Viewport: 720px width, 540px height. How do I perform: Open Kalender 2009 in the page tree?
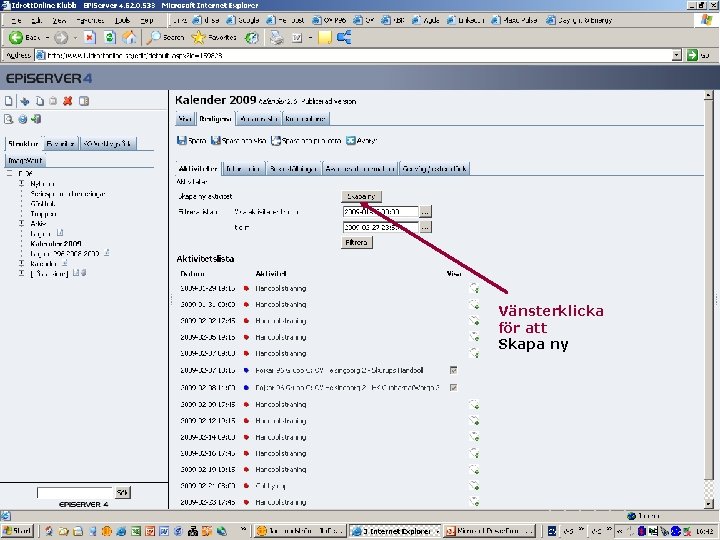[x=56, y=243]
